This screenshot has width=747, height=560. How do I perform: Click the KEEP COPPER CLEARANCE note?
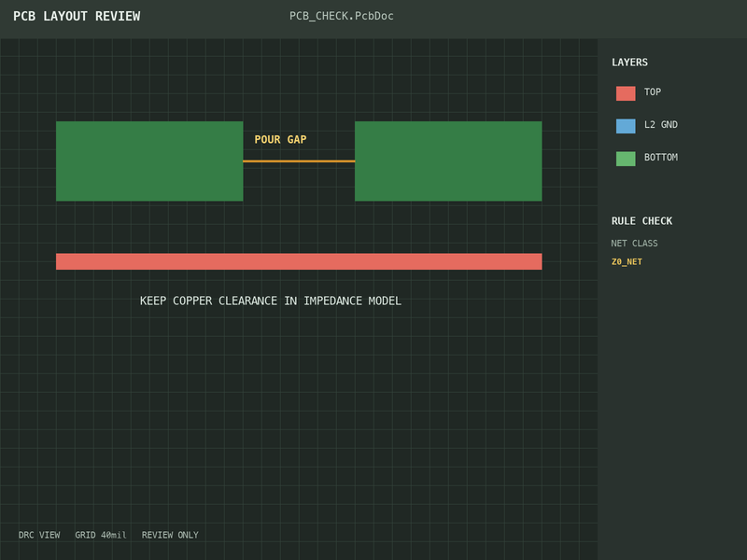[x=270, y=301]
